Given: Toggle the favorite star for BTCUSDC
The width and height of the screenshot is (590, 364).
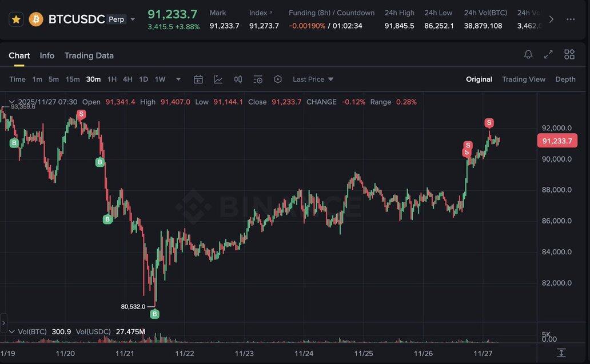Looking at the screenshot, I should [x=16, y=19].
